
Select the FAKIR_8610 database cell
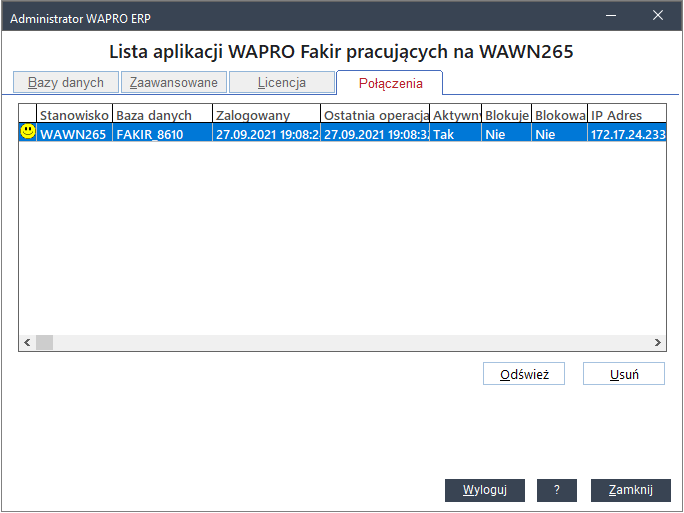163,133
